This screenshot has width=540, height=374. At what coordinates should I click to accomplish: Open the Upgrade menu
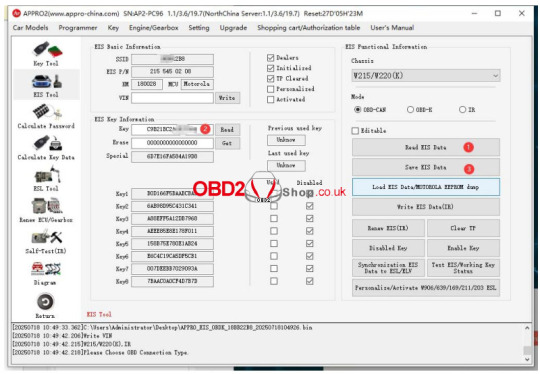233,28
